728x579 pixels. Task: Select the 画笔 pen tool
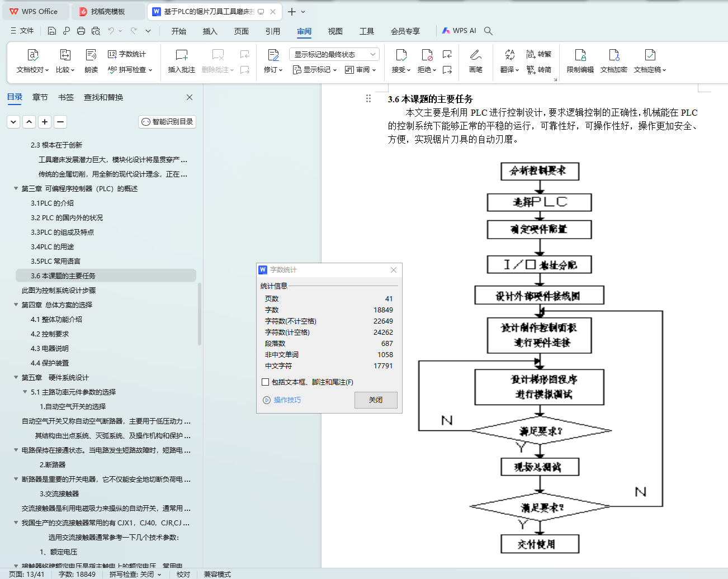coord(476,61)
